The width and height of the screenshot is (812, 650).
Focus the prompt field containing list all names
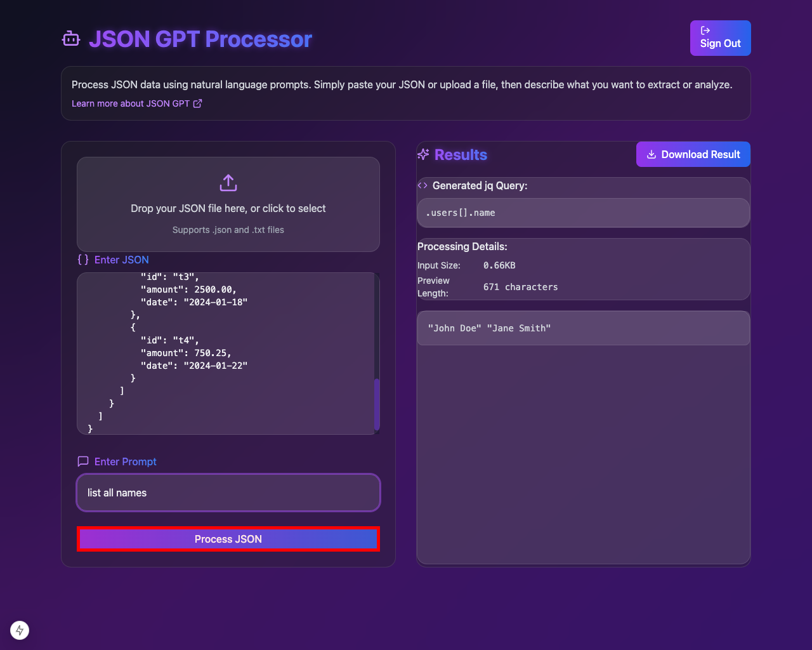click(x=228, y=493)
